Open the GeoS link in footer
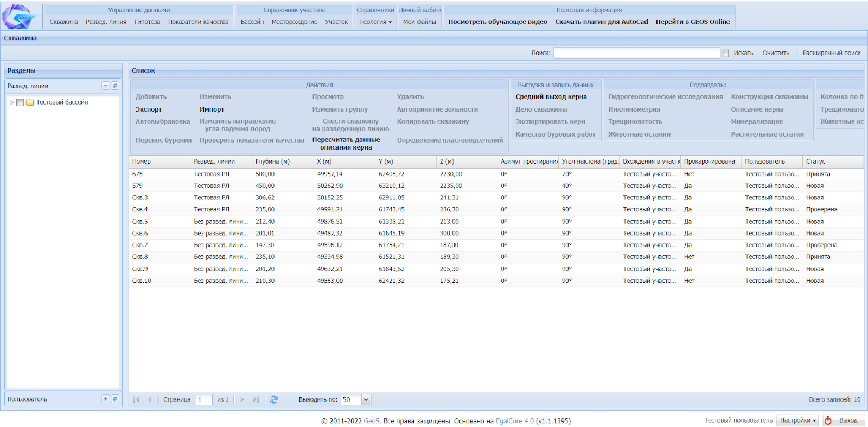The height and width of the screenshot is (427, 868). tap(372, 421)
